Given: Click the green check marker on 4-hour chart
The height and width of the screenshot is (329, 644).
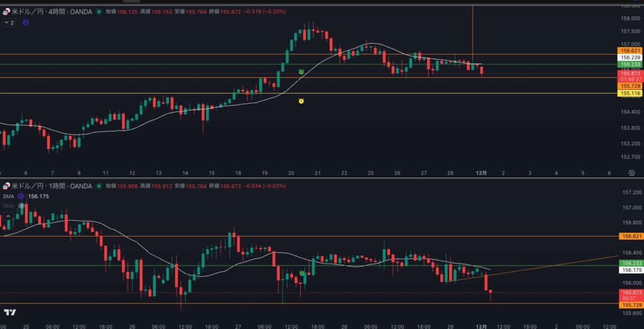Looking at the screenshot, I should pos(301,72).
